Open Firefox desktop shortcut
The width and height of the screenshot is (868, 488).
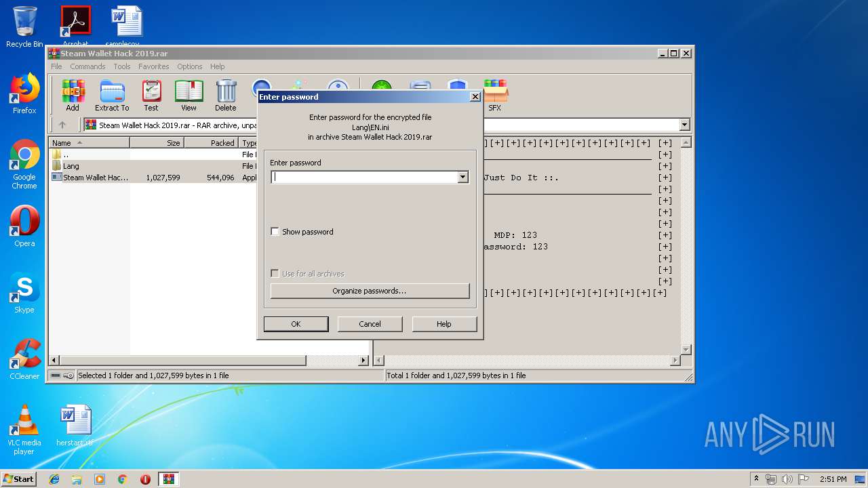click(x=24, y=94)
